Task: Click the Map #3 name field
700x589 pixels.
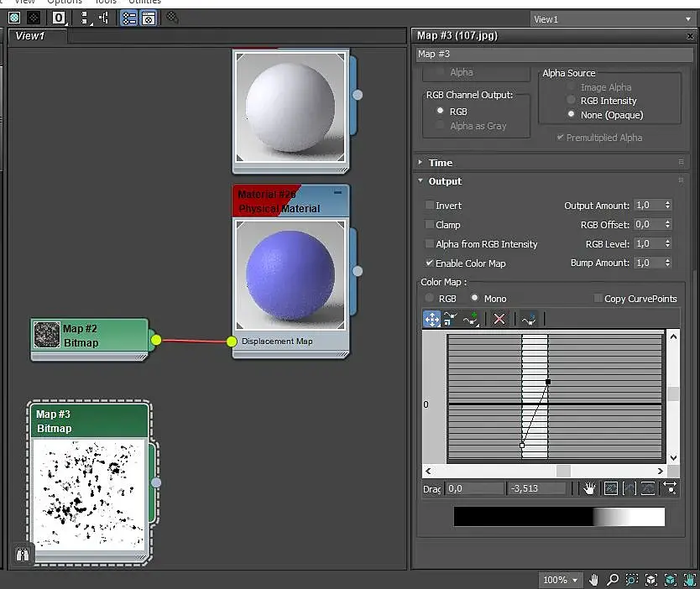Action: coord(554,54)
